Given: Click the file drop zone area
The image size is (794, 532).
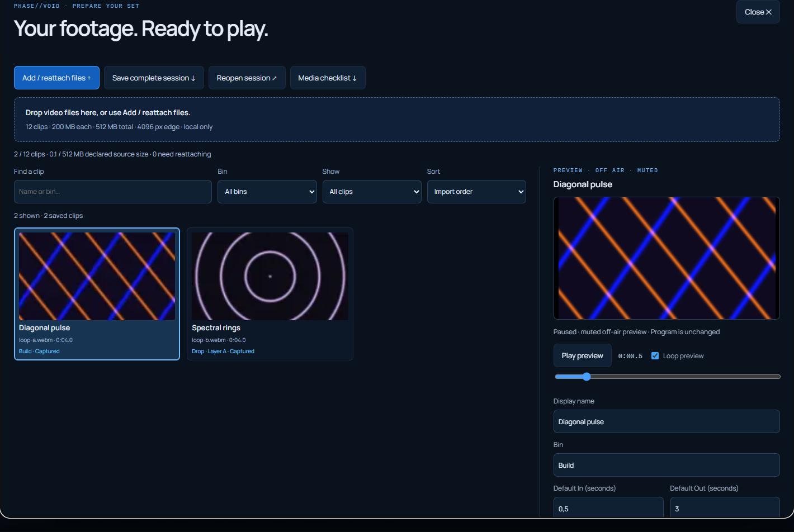Looking at the screenshot, I should click(397, 120).
